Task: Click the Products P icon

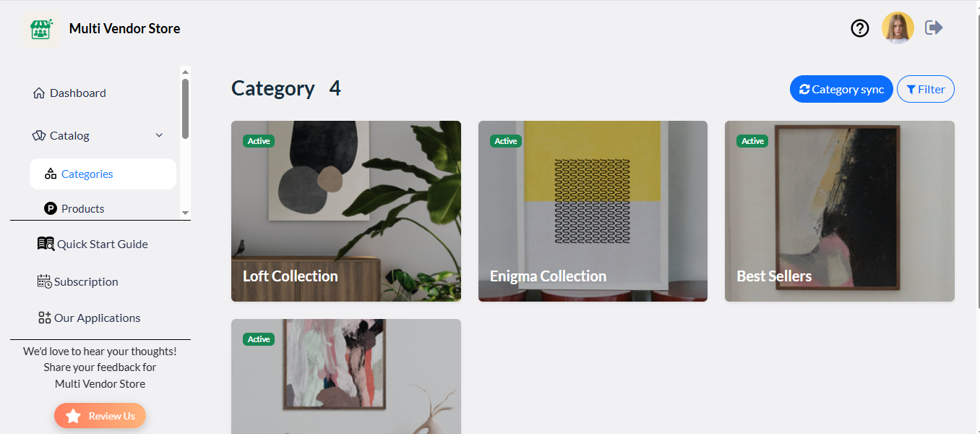Action: point(51,209)
